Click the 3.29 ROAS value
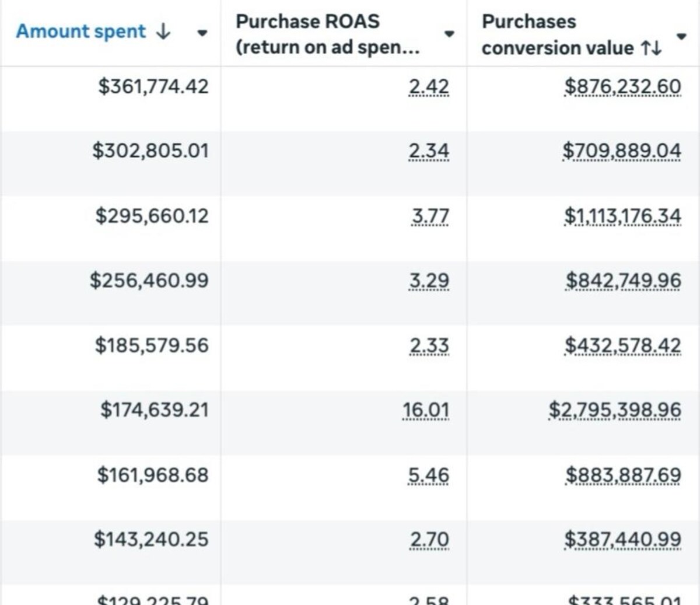Viewport: 700px width, 605px height. click(x=429, y=281)
